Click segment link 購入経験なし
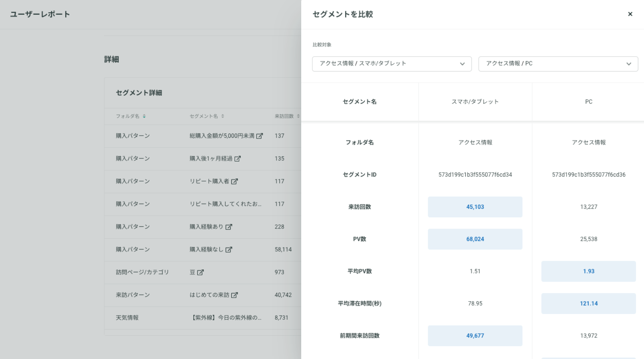Image resolution: width=644 pixels, height=359 pixels. (x=206, y=249)
